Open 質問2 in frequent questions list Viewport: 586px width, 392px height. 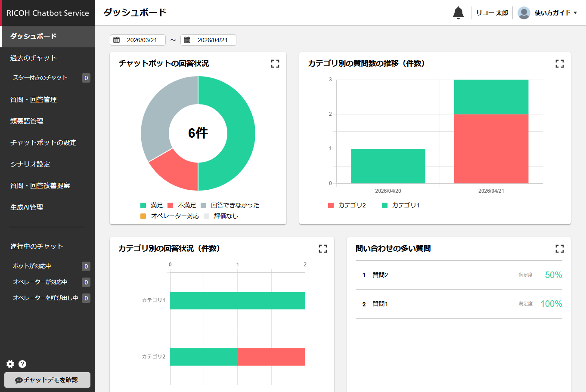coord(380,275)
